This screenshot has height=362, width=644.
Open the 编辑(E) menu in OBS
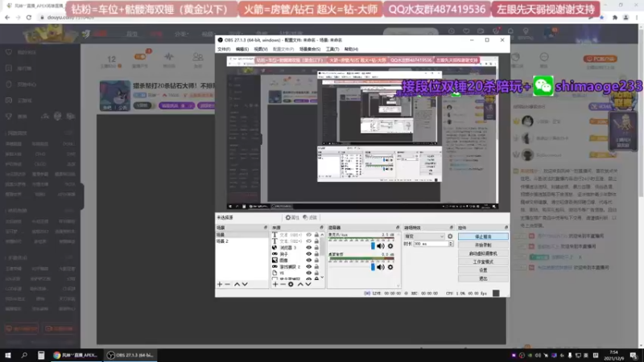tap(242, 49)
